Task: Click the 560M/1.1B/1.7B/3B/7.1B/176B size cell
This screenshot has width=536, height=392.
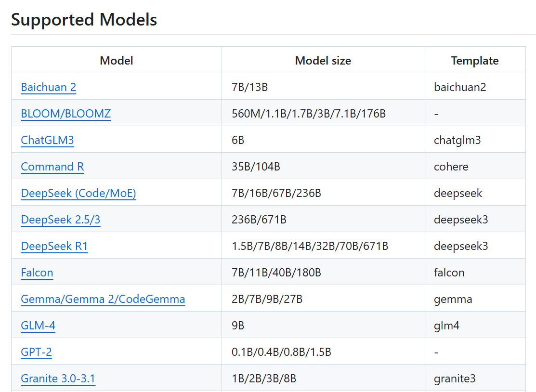Action: click(308, 114)
